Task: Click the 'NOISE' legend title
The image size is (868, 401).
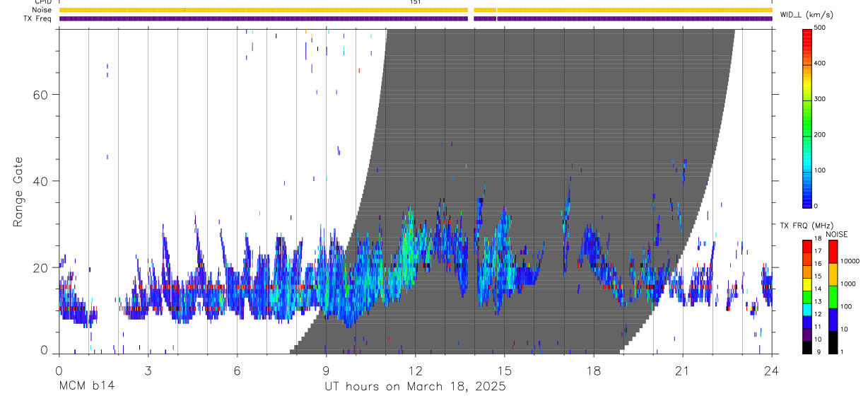Action: point(836,234)
